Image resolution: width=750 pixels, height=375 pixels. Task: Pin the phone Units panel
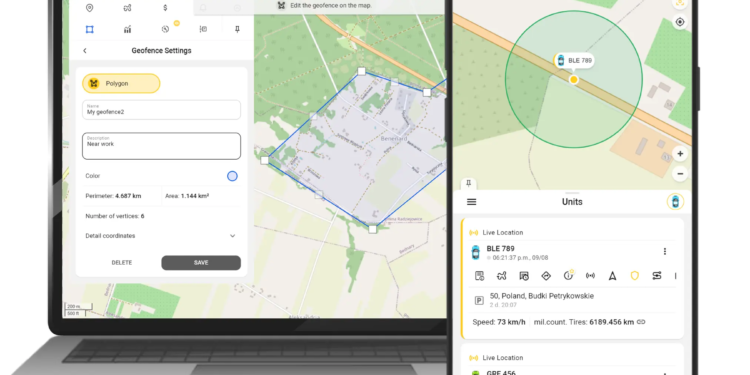[468, 184]
